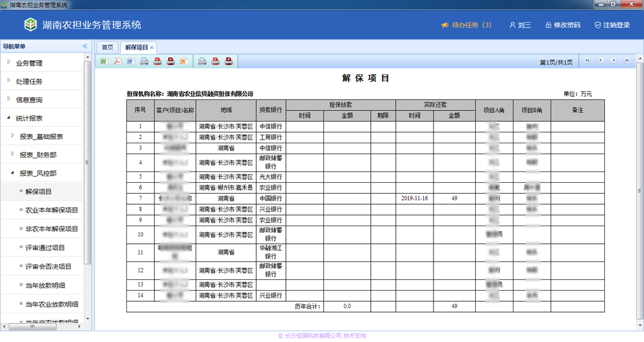Export the report as PDF
The width and height of the screenshot is (644, 342).
[x=118, y=62]
